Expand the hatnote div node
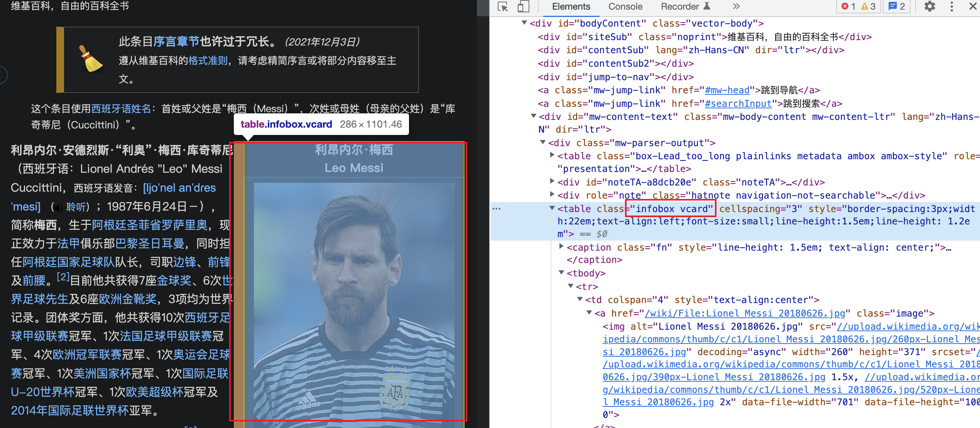 click(x=552, y=195)
